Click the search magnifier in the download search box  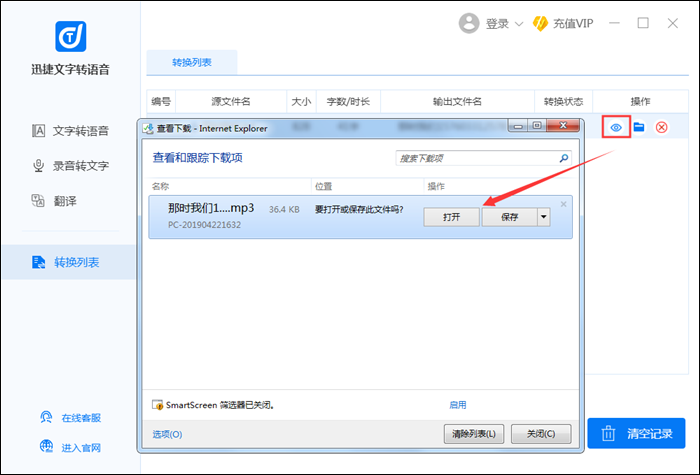(563, 158)
